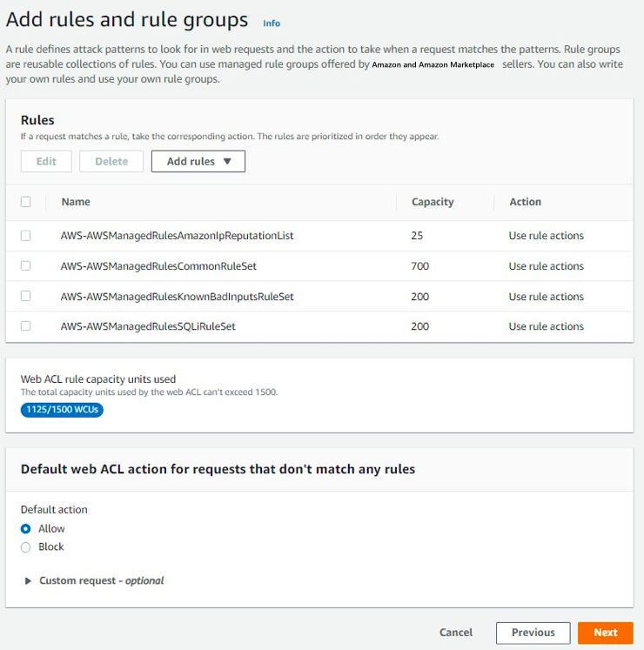This screenshot has height=650, width=644.
Task: Click the Cancel button
Action: click(x=456, y=633)
